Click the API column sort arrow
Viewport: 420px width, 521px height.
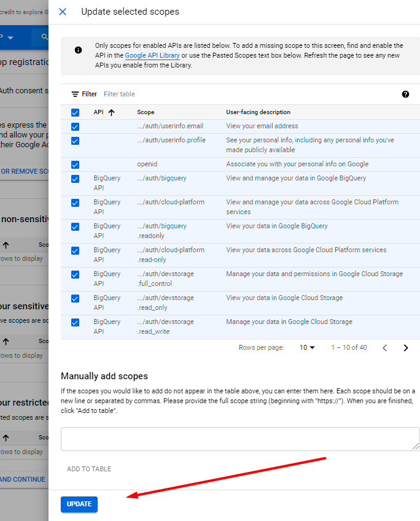tap(111, 112)
